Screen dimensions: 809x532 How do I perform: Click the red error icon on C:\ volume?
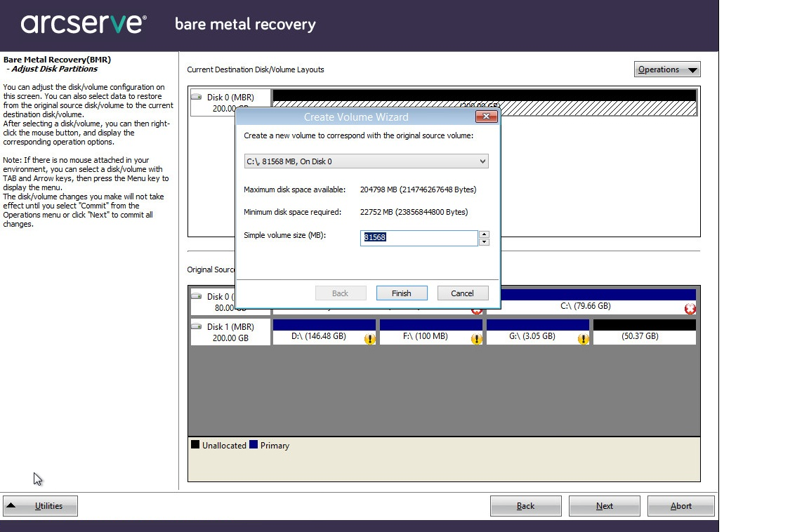point(690,309)
